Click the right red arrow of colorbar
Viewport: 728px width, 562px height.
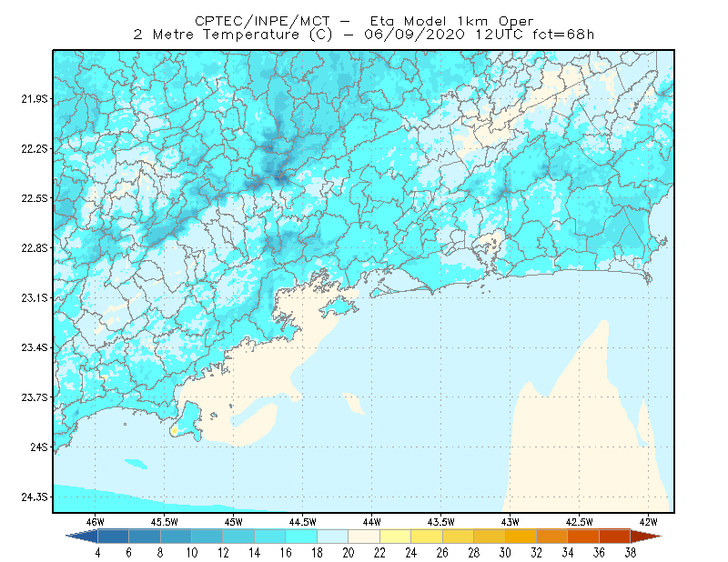coord(646,537)
